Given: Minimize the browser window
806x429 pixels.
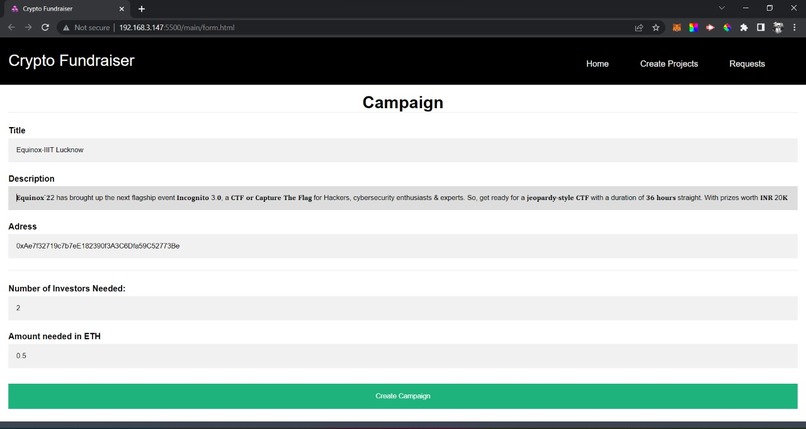Looking at the screenshot, I should point(745,8).
